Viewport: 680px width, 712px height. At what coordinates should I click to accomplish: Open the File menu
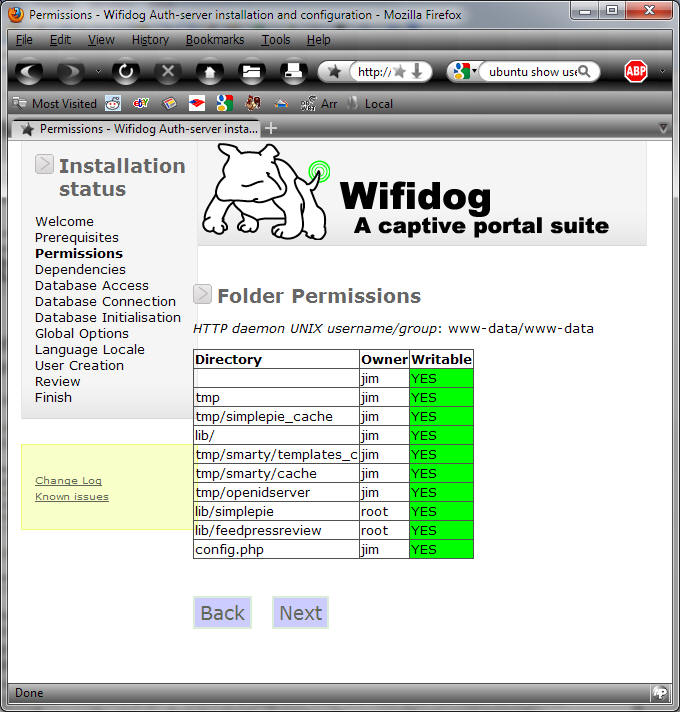(24, 40)
